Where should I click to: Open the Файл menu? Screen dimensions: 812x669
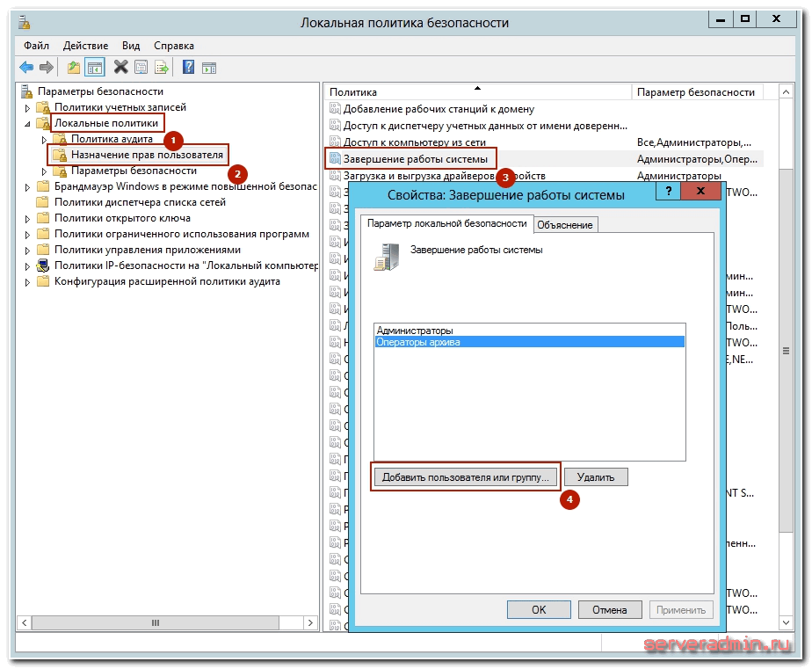(37, 46)
